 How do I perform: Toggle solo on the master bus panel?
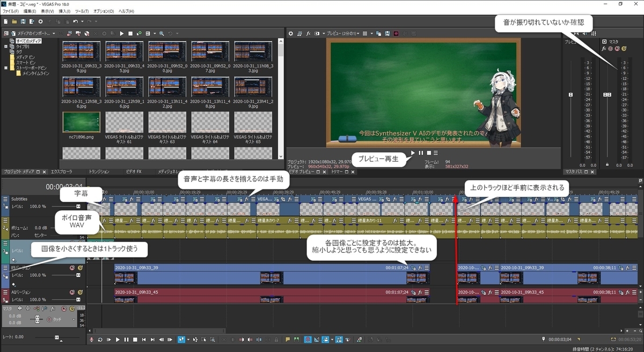[624, 48]
